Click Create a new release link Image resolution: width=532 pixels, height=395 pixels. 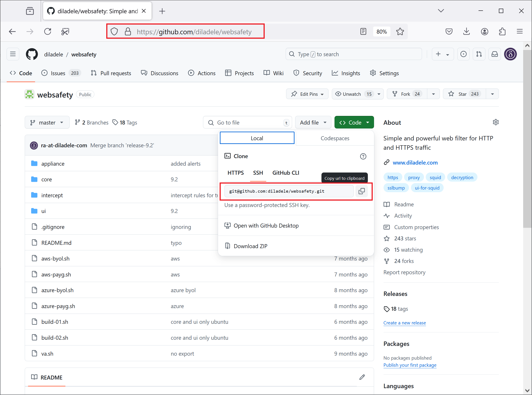pyautogui.click(x=405, y=323)
